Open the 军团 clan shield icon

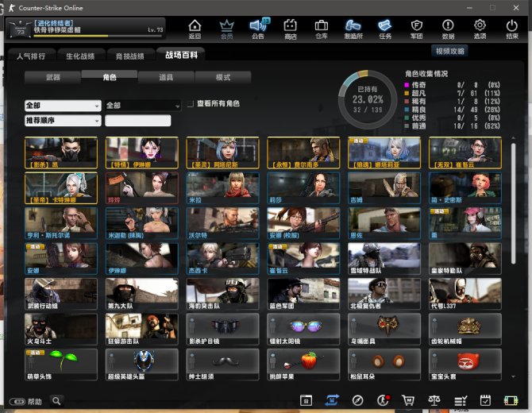point(417,29)
